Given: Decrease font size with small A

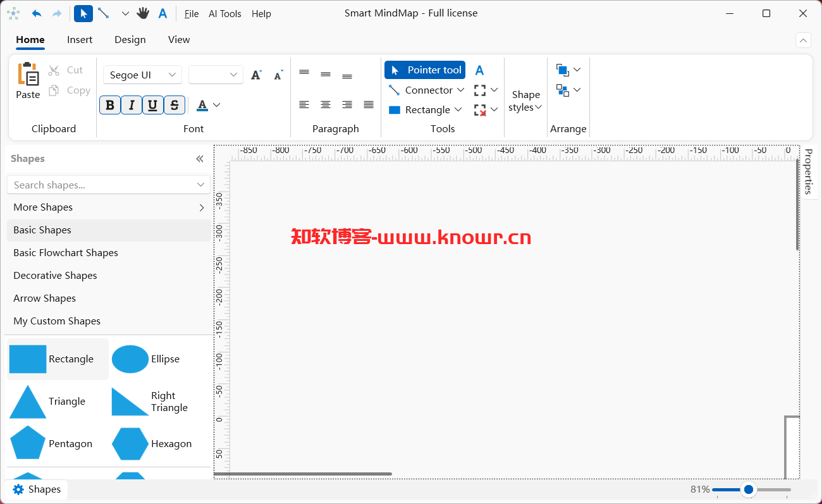Looking at the screenshot, I should tap(278, 75).
